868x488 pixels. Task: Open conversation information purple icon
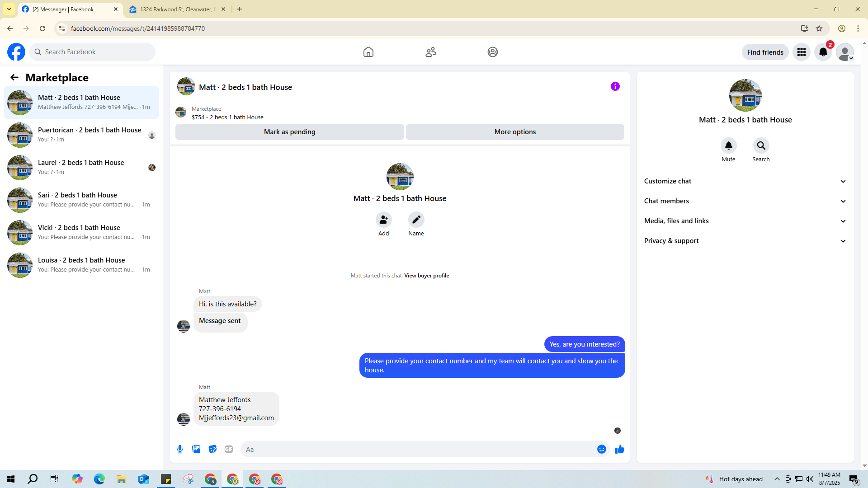point(615,86)
